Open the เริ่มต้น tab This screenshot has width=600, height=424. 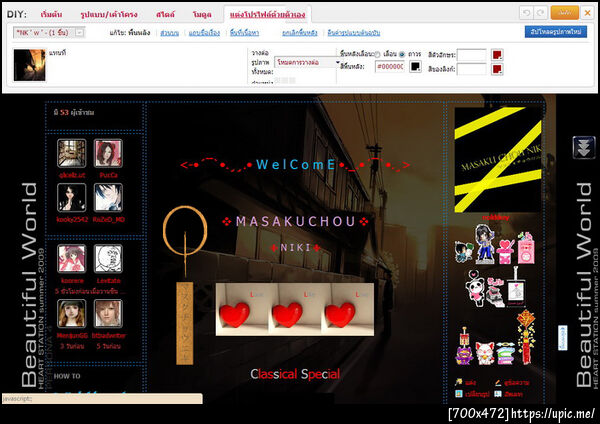51,15
